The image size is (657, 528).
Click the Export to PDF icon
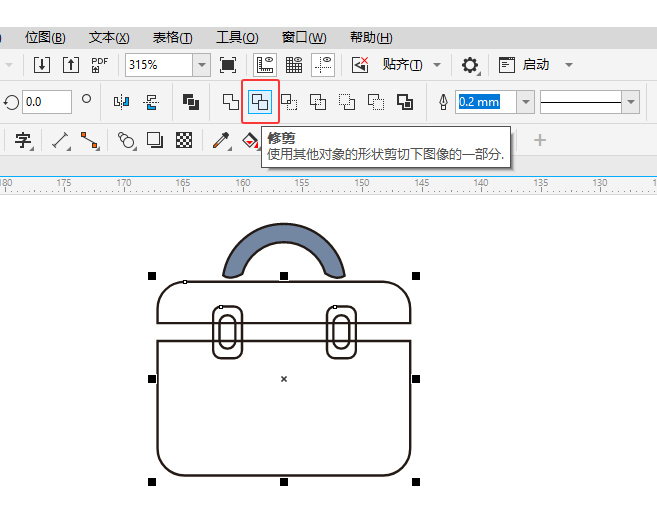pyautogui.click(x=99, y=65)
